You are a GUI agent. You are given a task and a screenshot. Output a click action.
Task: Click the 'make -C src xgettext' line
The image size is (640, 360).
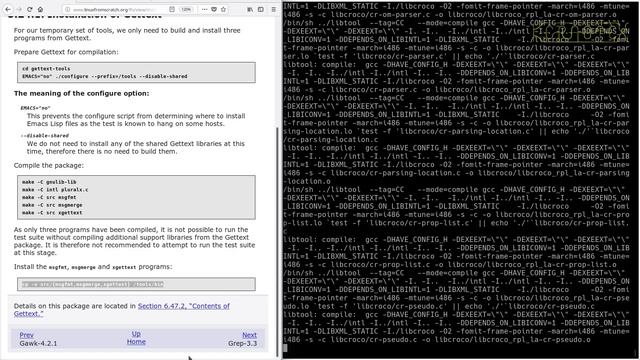[x=52, y=213]
